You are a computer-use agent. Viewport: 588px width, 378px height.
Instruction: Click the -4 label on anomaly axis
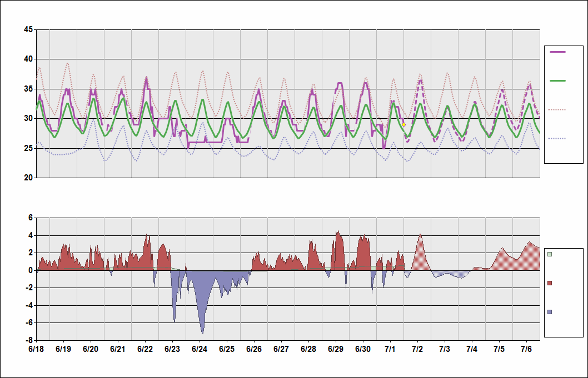click(29, 305)
